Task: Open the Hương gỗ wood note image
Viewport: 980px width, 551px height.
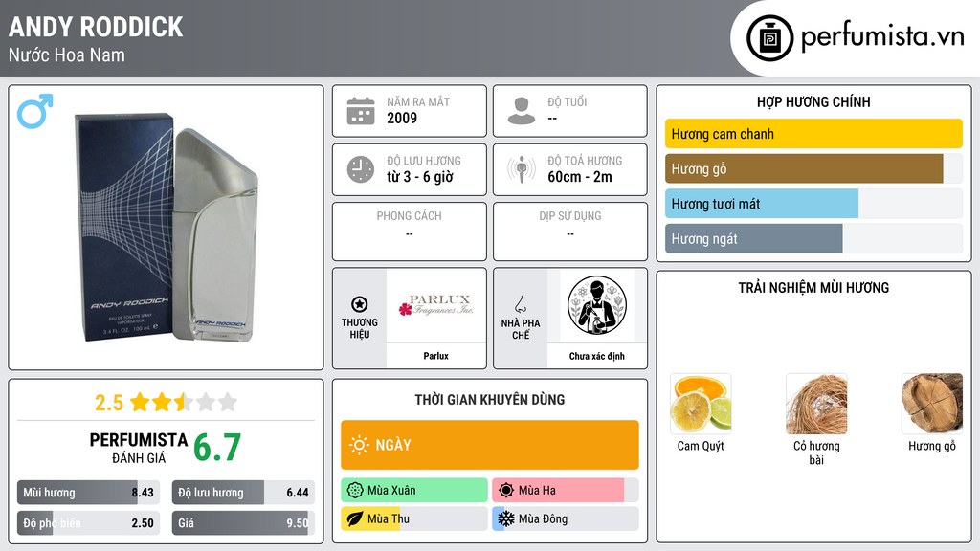Action: tap(932, 404)
